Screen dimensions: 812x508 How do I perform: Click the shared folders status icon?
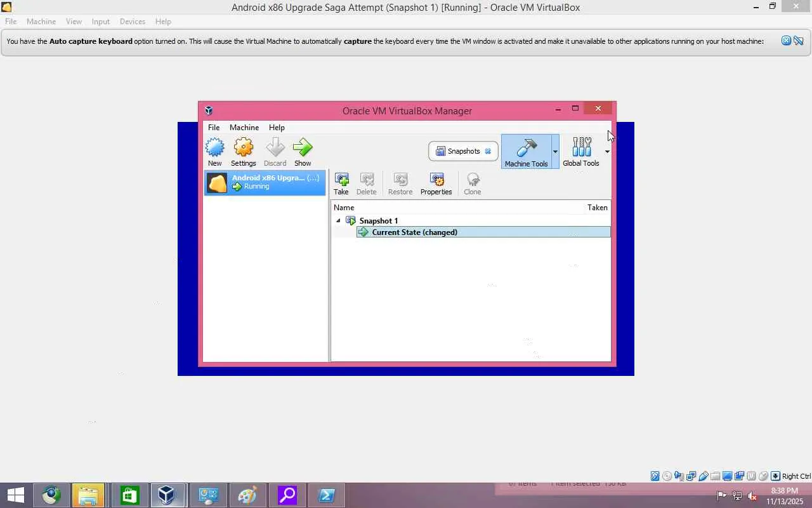[x=716, y=476]
